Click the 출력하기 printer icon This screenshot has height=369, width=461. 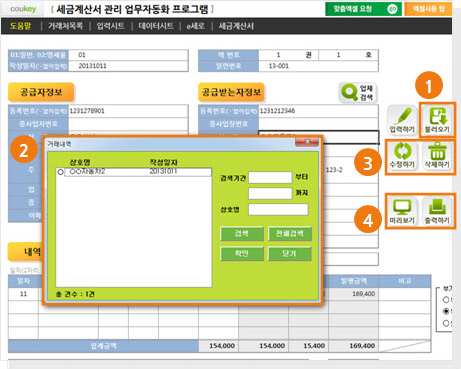pyautogui.click(x=437, y=211)
